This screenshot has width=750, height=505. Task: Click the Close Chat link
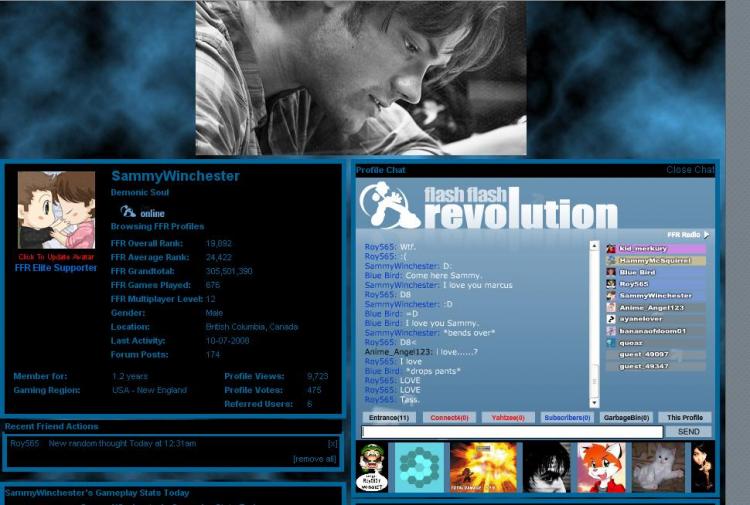coord(690,170)
